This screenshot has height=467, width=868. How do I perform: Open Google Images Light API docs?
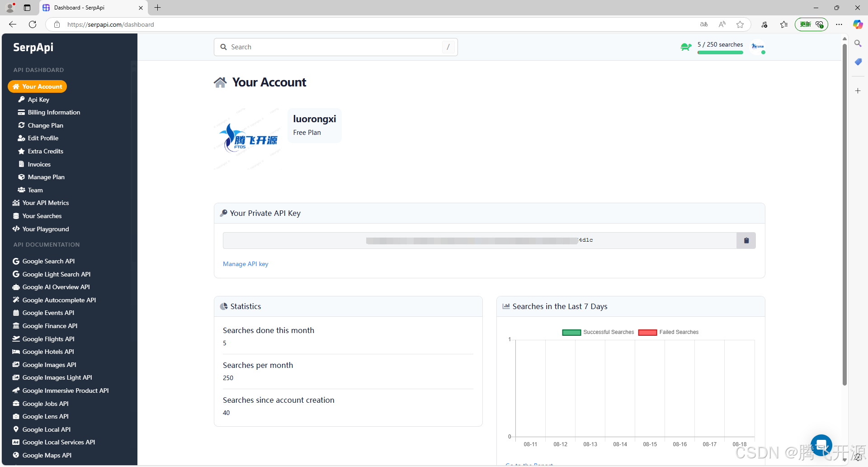(52, 377)
